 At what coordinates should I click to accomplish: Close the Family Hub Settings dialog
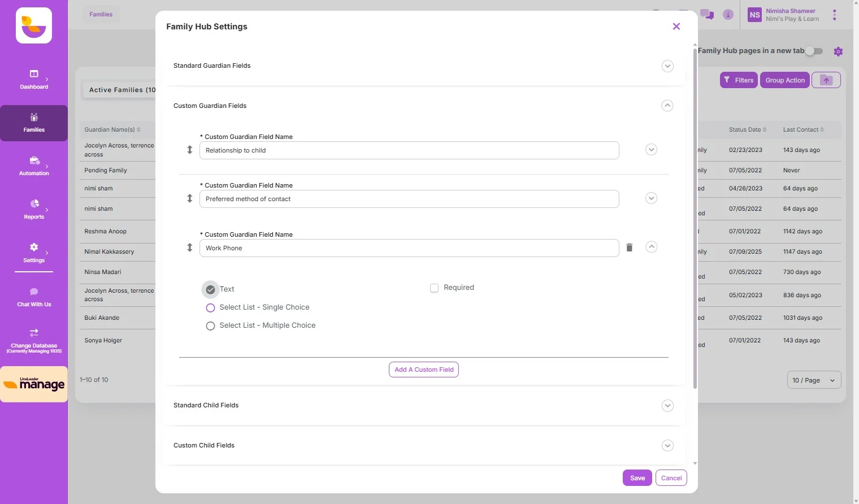click(676, 27)
